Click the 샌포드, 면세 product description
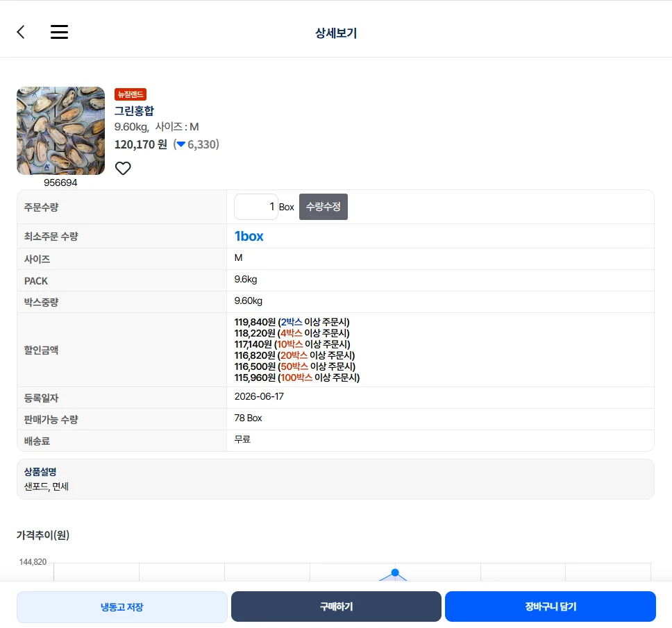 coord(47,486)
